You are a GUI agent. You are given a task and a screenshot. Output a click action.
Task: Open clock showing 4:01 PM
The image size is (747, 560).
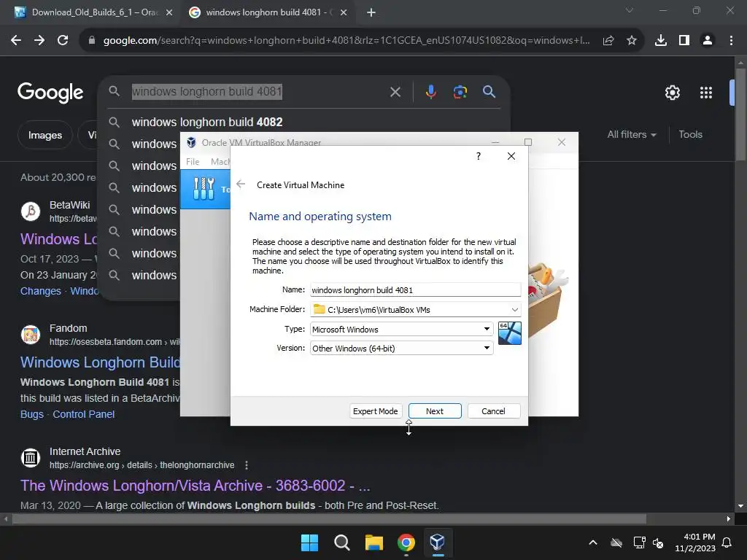tap(695, 542)
